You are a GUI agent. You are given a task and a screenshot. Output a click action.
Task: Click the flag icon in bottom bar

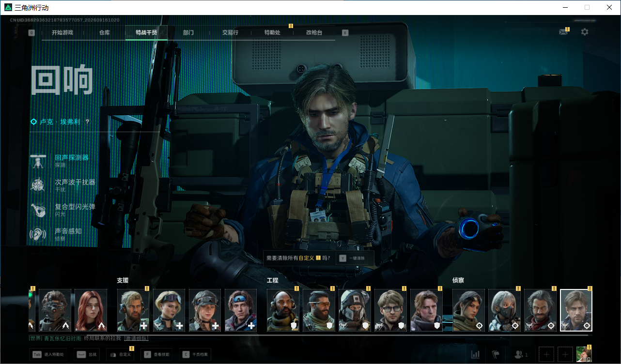click(496, 355)
